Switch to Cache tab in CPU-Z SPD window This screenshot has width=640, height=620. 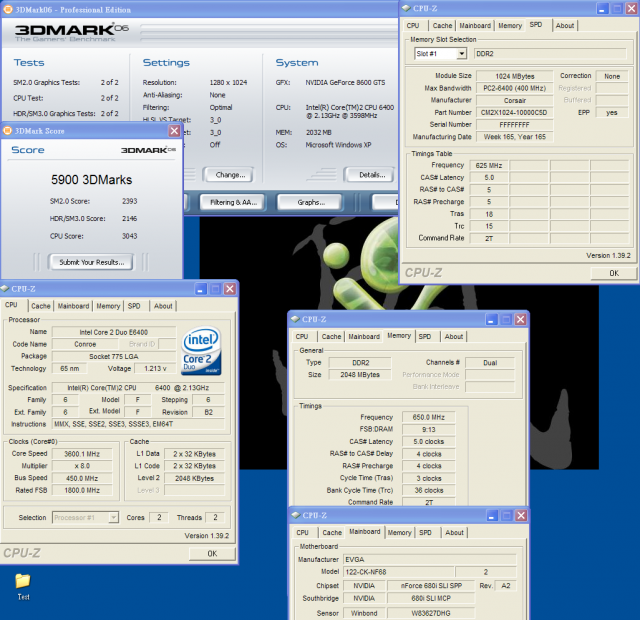(442, 25)
